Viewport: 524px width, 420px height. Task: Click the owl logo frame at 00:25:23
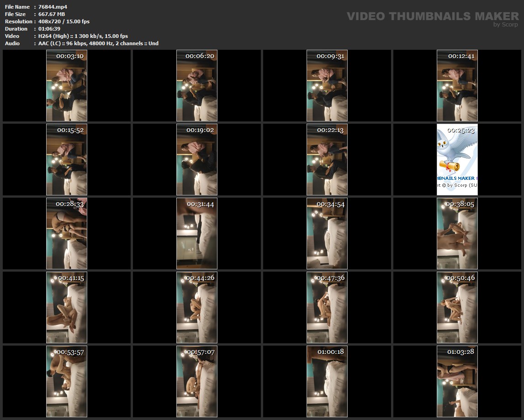(x=457, y=160)
